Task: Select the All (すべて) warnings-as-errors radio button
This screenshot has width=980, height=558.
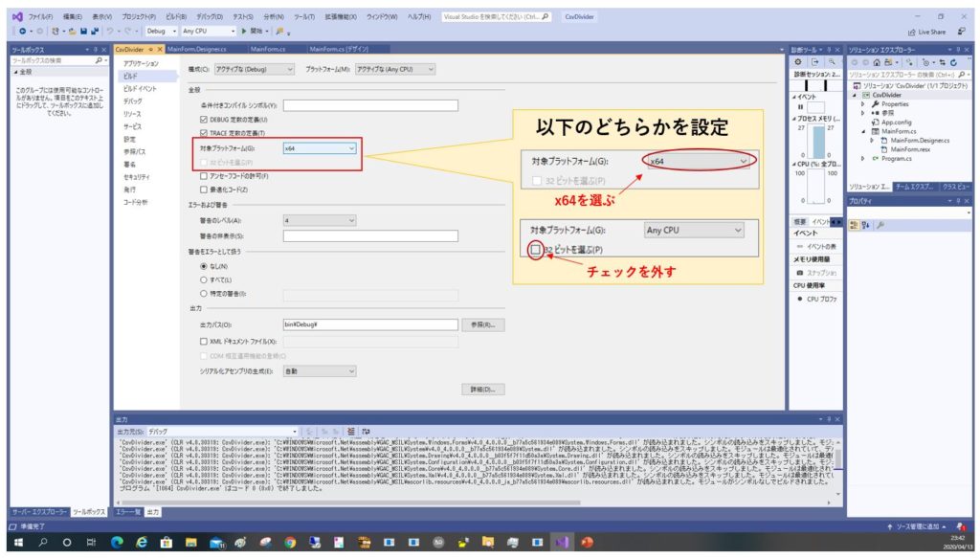Action: point(204,279)
